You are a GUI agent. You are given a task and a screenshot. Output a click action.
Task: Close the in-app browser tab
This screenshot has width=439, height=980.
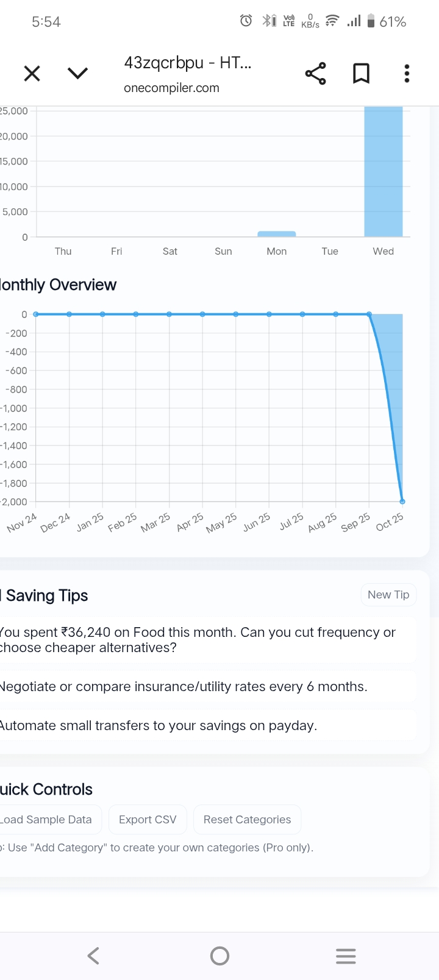tap(32, 74)
